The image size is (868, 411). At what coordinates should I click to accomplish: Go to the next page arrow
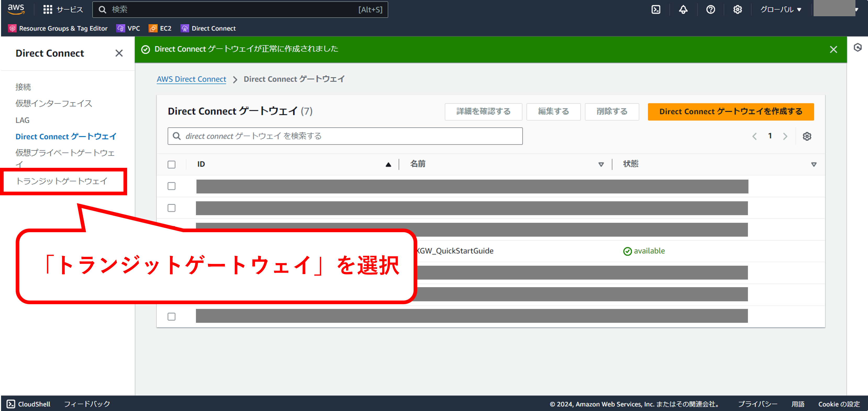785,136
